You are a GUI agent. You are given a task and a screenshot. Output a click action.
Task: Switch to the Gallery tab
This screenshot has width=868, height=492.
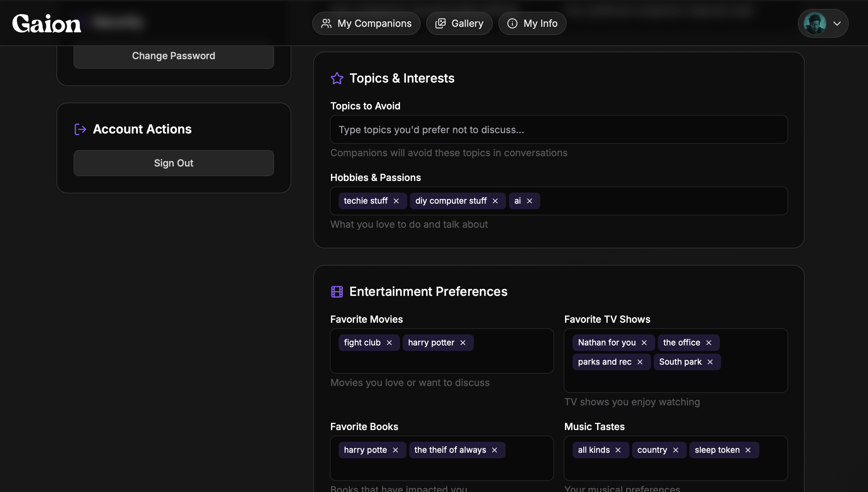[459, 23]
